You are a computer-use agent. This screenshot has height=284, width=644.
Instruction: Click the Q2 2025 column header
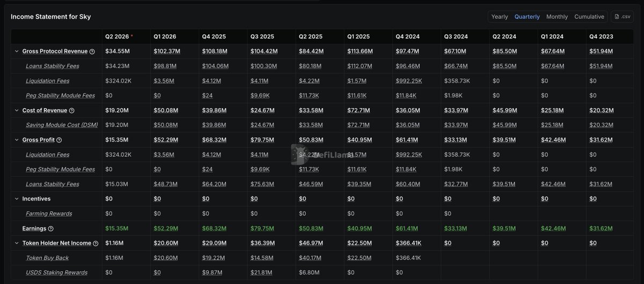pos(311,36)
